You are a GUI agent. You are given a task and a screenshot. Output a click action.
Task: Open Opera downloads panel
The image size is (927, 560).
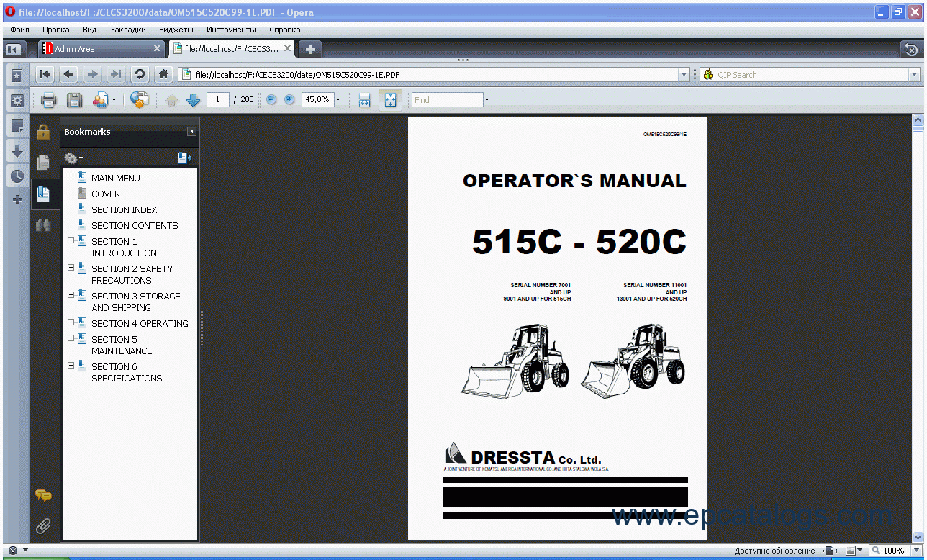(17, 151)
